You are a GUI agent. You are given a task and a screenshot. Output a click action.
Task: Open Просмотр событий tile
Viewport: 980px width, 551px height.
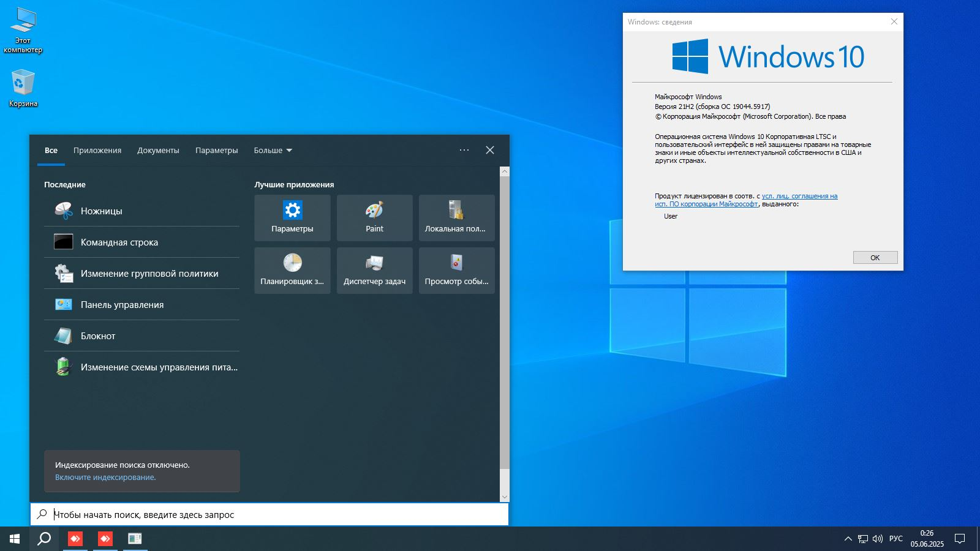(x=456, y=270)
